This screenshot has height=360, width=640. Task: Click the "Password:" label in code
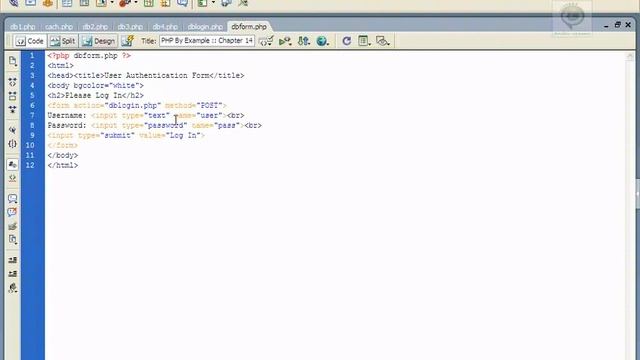(67, 125)
